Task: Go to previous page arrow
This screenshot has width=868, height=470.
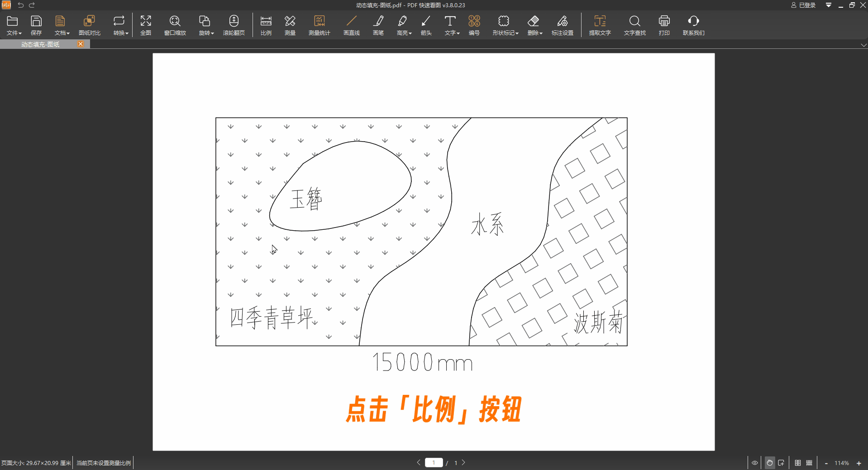Action: [419, 462]
